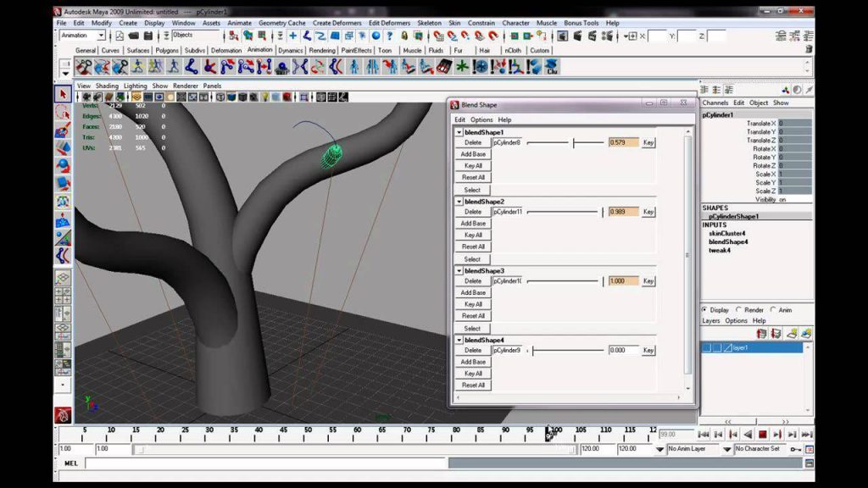Viewport: 868px width, 488px height.
Task: Toggle visibility box of layer1
Action: (707, 348)
